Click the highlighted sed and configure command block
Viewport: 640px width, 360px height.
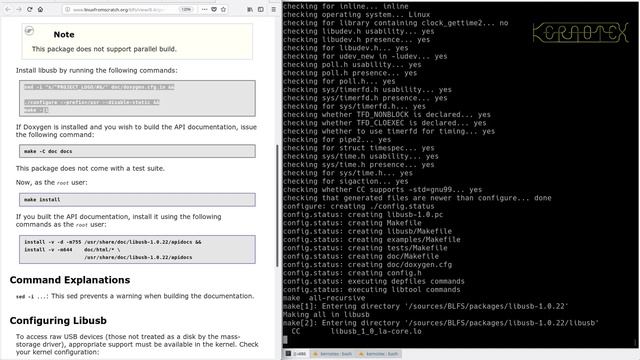click(137, 98)
